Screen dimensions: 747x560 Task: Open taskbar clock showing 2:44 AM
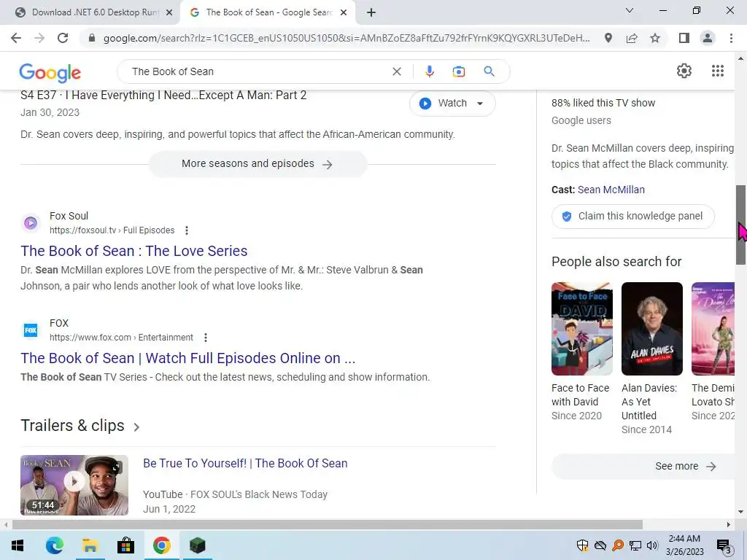click(684, 545)
